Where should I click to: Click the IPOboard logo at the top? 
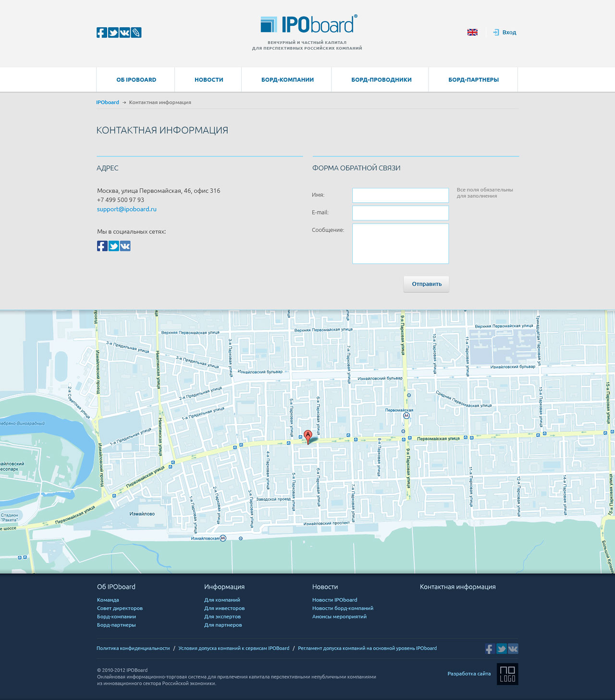click(307, 25)
